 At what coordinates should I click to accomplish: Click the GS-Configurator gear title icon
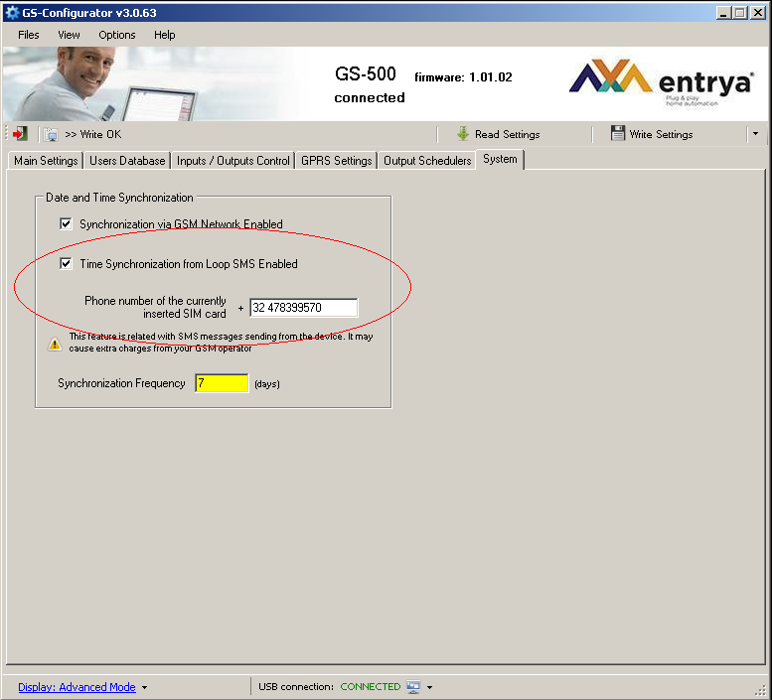(x=12, y=12)
